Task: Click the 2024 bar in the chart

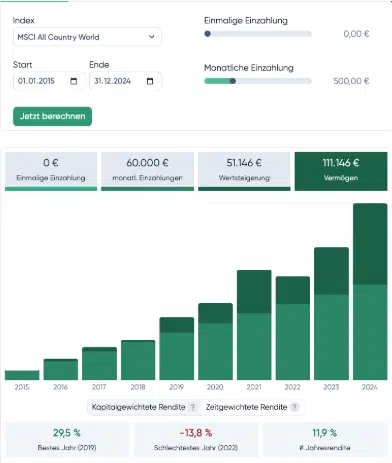Action: tap(370, 292)
